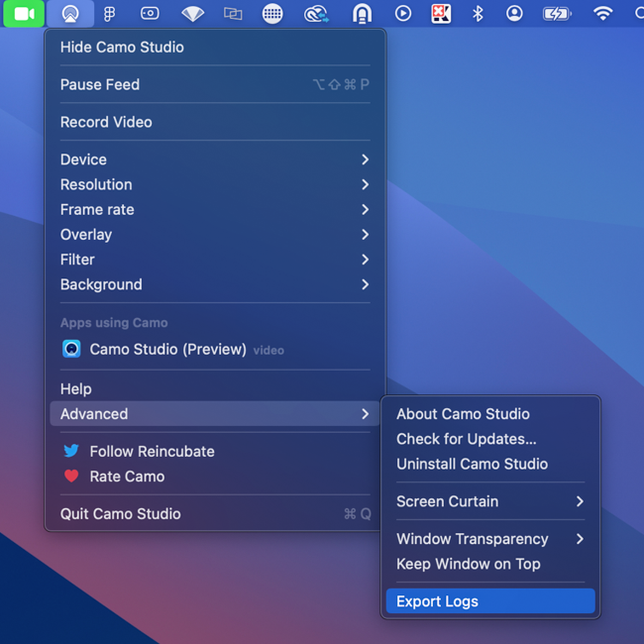Screen dimensions: 644x644
Task: Click the Camo Studio menu bar icon
Action: [x=70, y=14]
